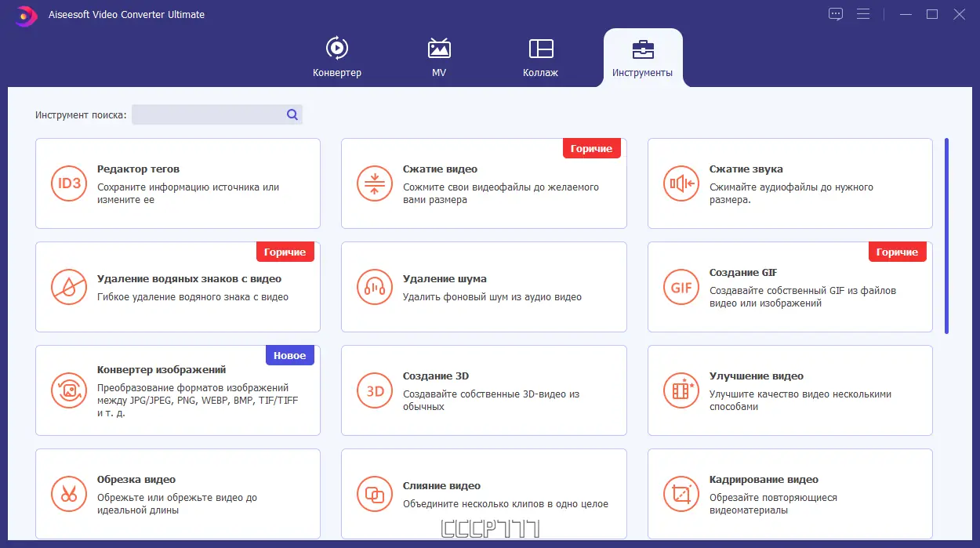Click the video cropping icon

pos(681,494)
